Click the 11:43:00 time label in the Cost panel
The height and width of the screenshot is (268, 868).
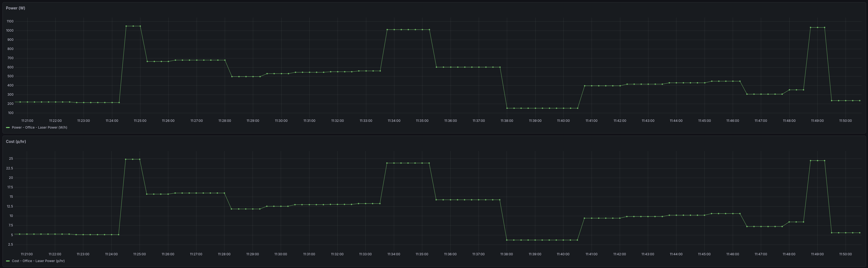tap(648, 254)
